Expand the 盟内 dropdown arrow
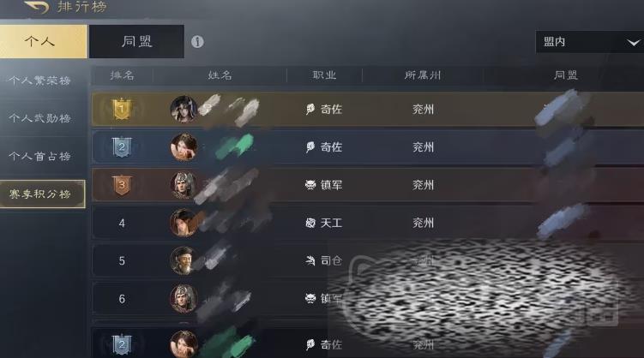 click(634, 42)
